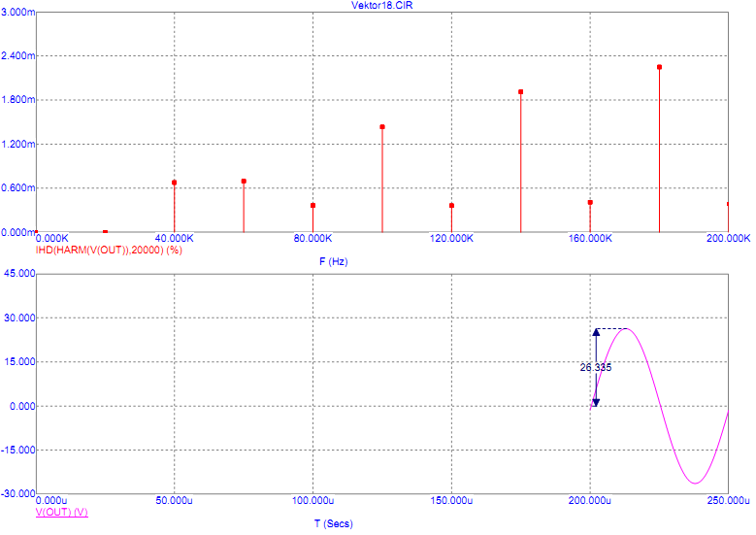Select the underlined V(OUT) (V) trace label
This screenshot has width=756, height=535.
62,512
